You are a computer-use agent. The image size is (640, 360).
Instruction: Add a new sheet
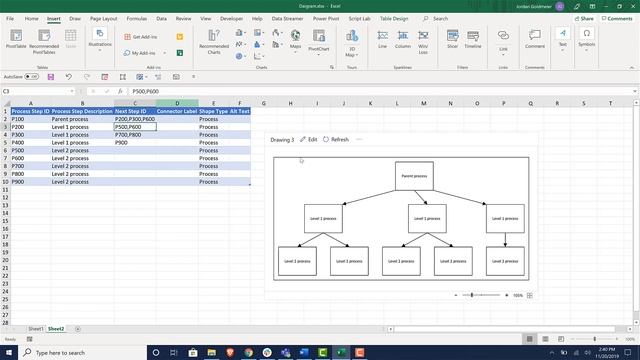pos(78,329)
